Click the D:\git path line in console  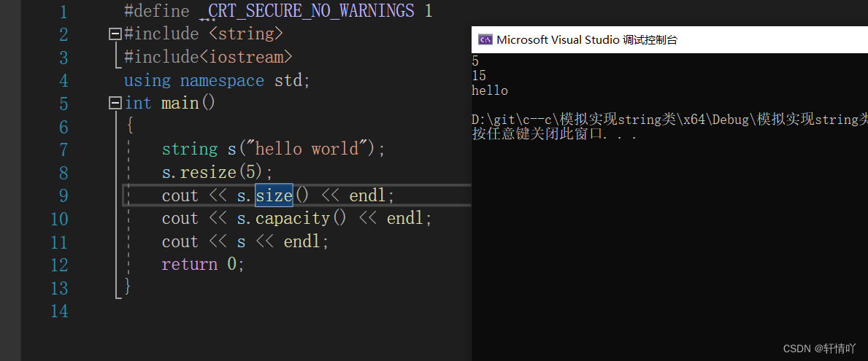pos(670,120)
